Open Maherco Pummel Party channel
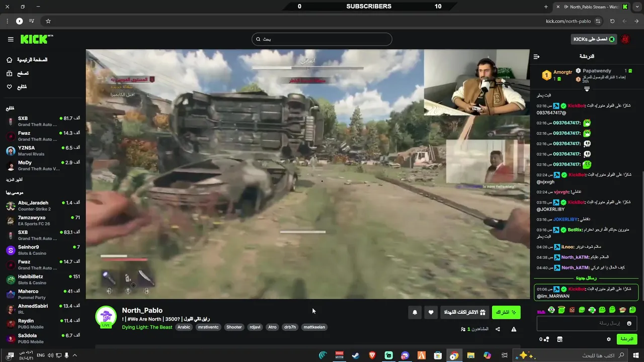 pyautogui.click(x=43, y=294)
